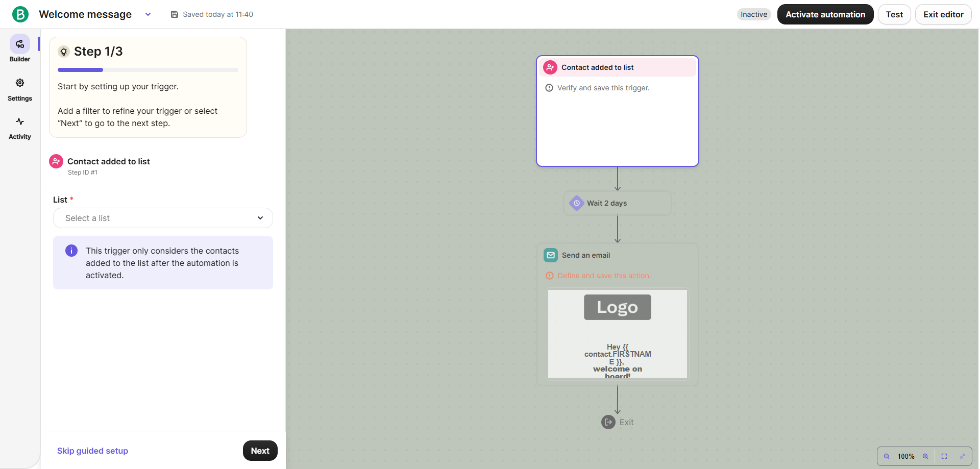
Task: Click the fit-to-screen icon
Action: pyautogui.click(x=944, y=456)
